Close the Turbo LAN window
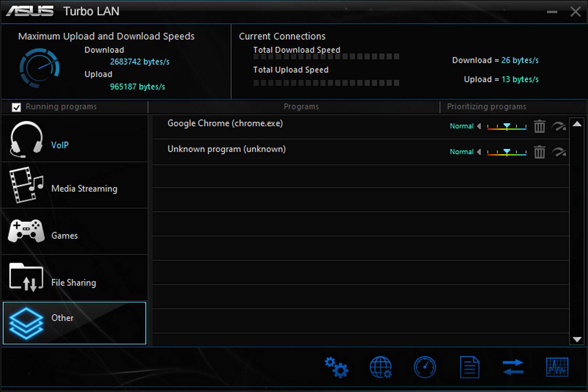 576,12
